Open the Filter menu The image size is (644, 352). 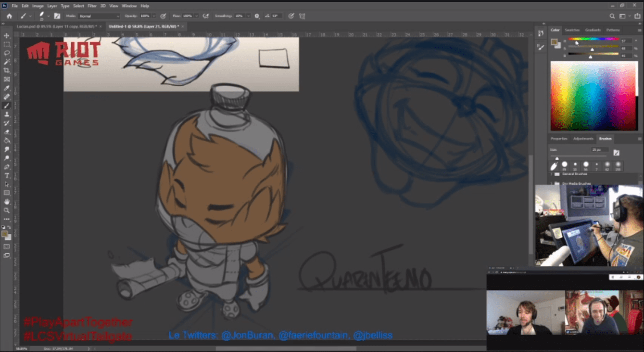[92, 6]
